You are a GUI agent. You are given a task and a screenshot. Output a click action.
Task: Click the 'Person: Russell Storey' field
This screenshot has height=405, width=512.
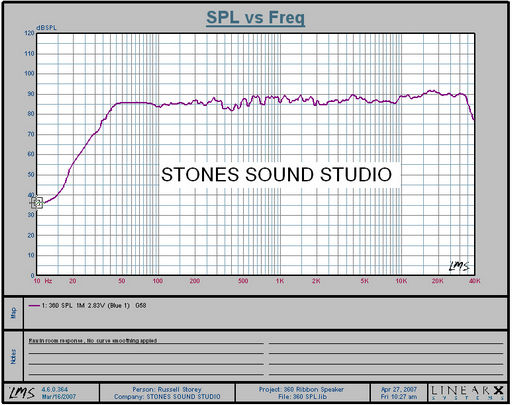tap(167, 389)
